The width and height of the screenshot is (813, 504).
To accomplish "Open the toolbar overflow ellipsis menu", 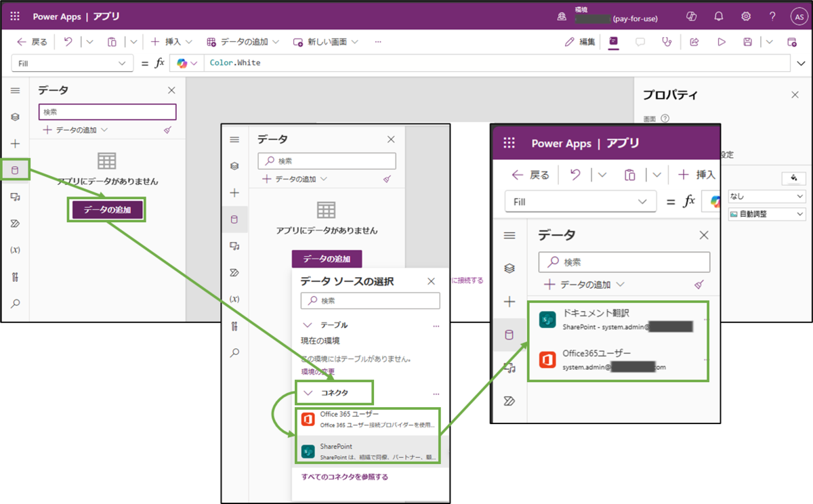I will point(378,42).
